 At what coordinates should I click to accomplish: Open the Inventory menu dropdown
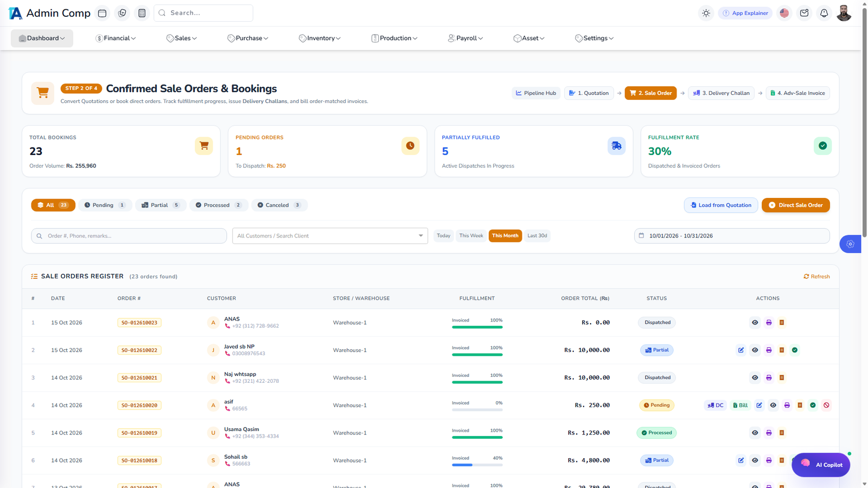point(320,38)
